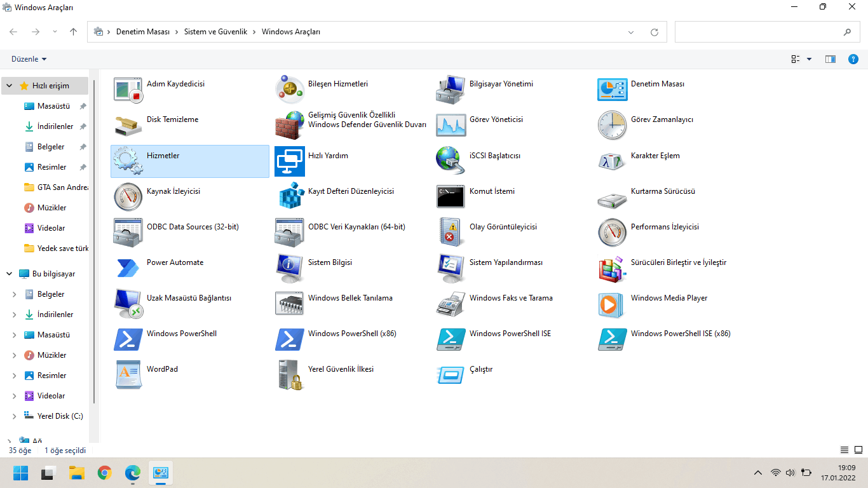Viewport: 868px width, 488px height.
Task: Select Windows PowerShell ISE (x86) icon
Action: pyautogui.click(x=613, y=339)
